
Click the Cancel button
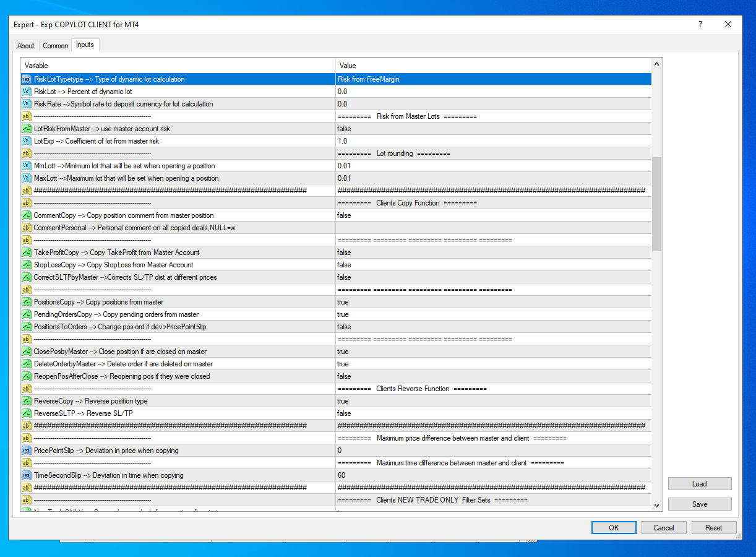click(664, 528)
